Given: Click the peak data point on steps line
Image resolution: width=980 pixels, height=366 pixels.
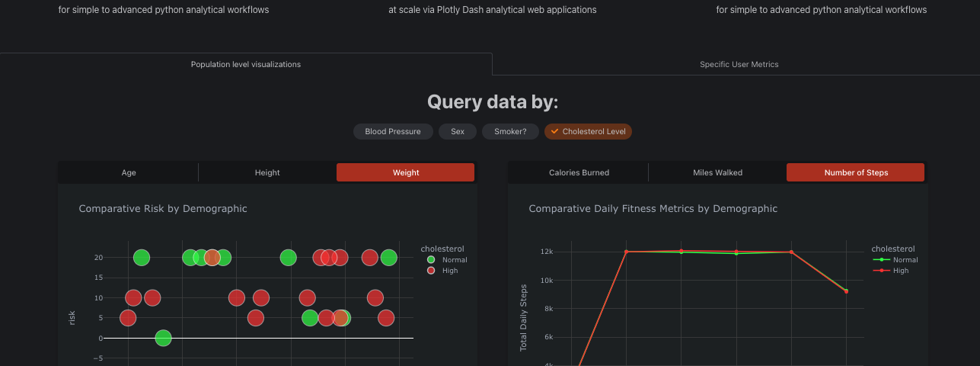Looking at the screenshot, I should (682, 251).
